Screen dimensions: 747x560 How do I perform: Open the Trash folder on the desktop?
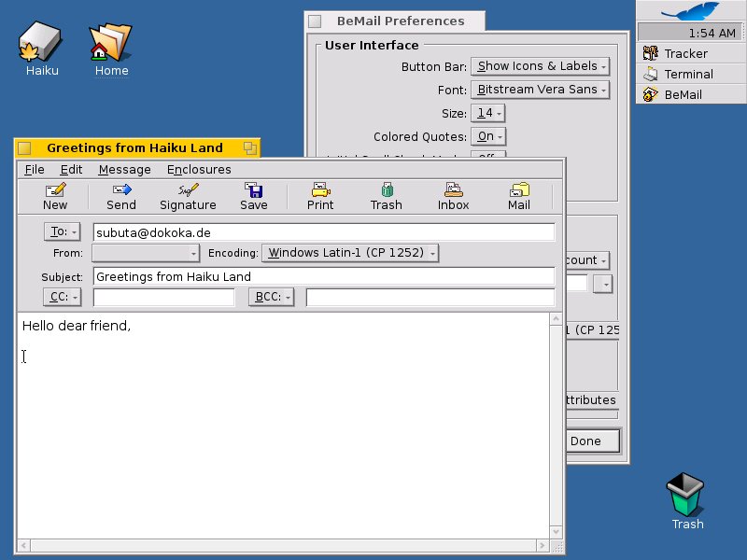[685, 495]
